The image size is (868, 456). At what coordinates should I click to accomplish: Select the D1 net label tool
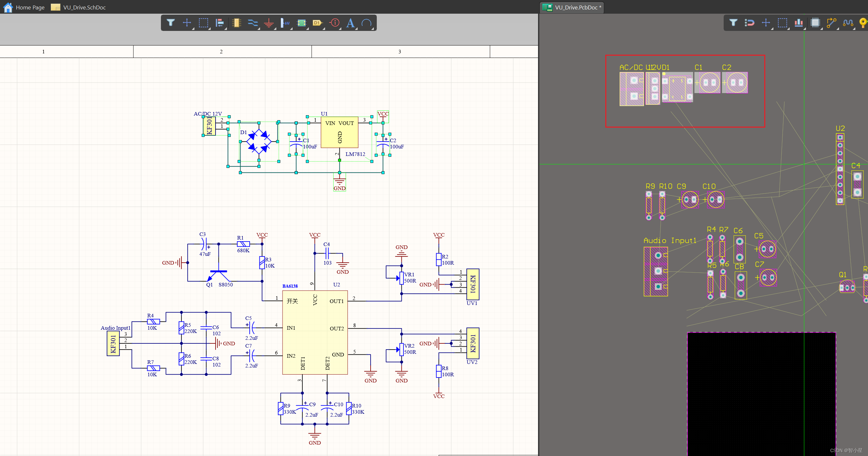[x=317, y=22]
